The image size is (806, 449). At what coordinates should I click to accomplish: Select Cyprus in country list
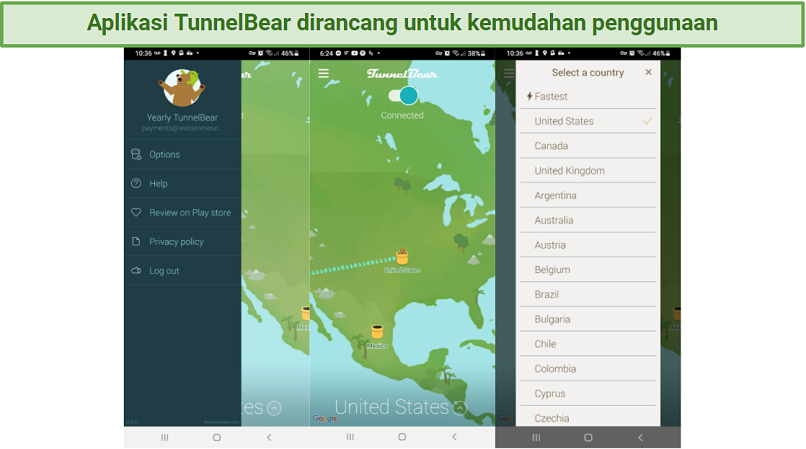[x=588, y=393]
